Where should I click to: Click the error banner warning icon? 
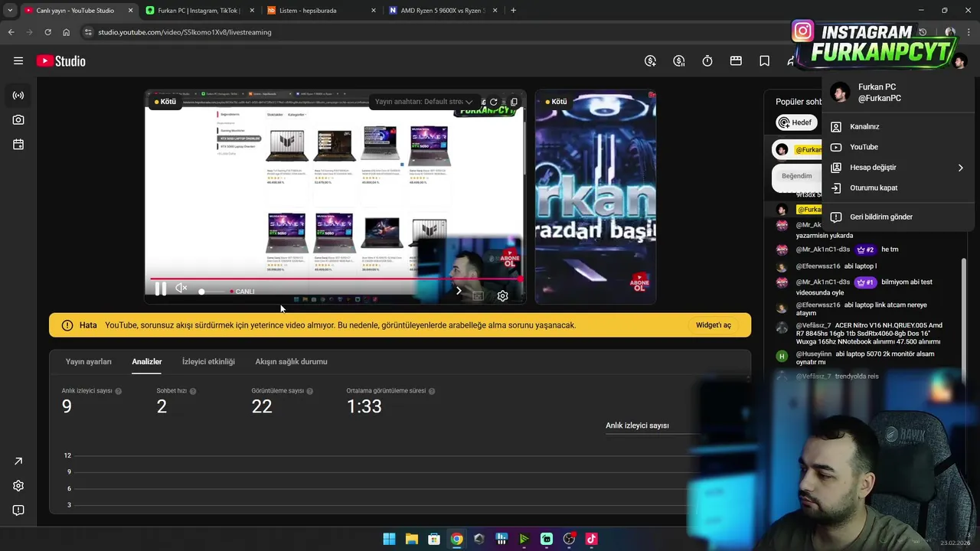(x=67, y=325)
